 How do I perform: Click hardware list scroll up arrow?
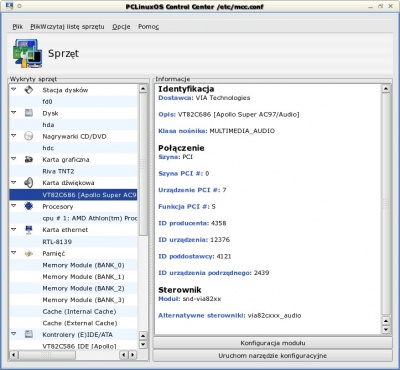pyautogui.click(x=143, y=89)
